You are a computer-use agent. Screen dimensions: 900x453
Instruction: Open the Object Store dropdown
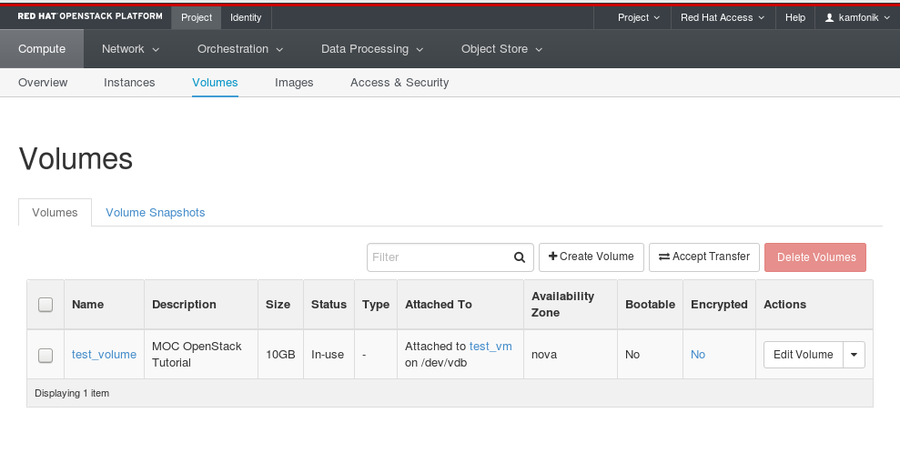[x=502, y=49]
